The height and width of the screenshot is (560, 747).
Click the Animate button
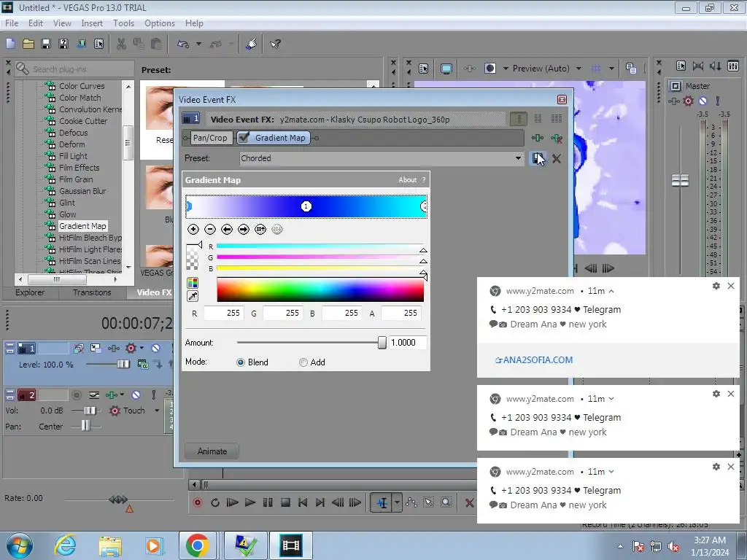(212, 451)
